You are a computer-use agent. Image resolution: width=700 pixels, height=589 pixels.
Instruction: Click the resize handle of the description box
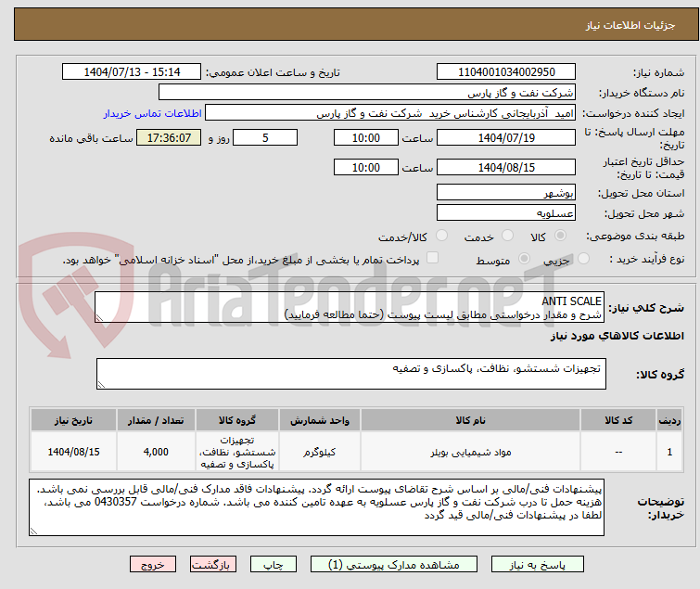pyautogui.click(x=99, y=318)
